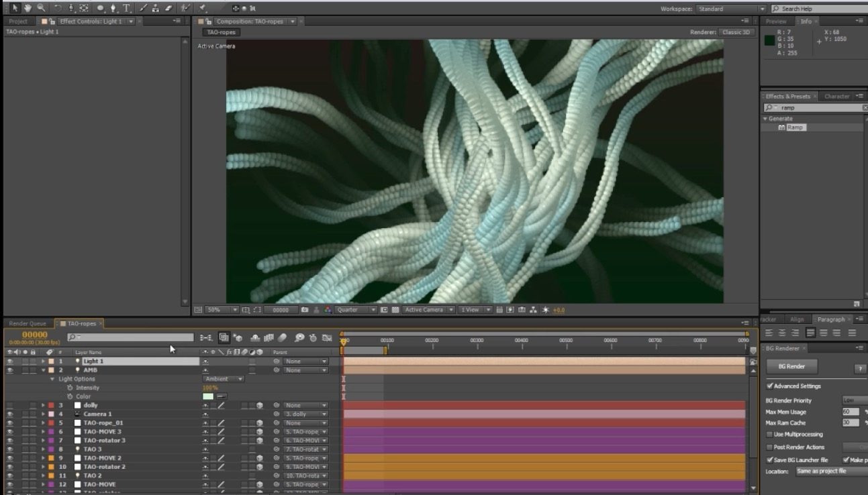
Task: Collapse the AMB layer properties
Action: [44, 370]
